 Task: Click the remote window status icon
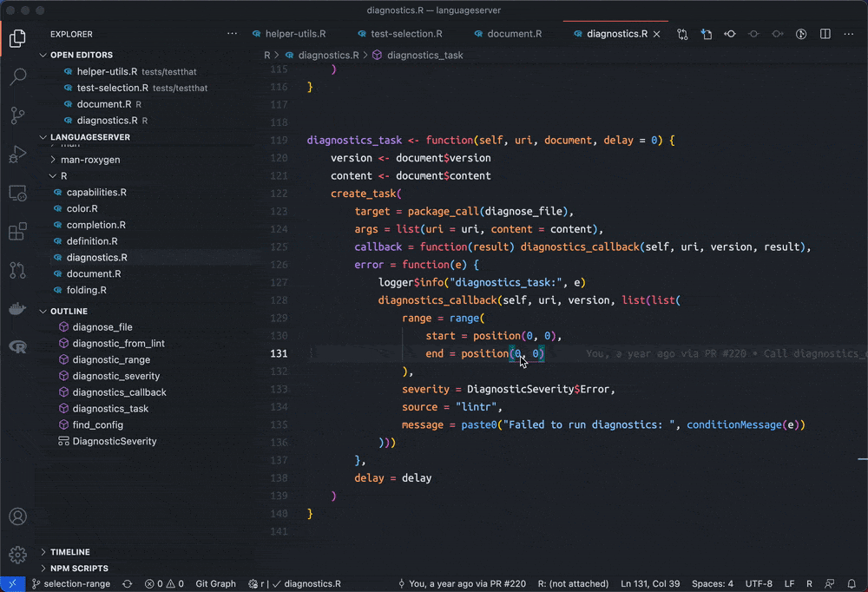click(x=12, y=583)
